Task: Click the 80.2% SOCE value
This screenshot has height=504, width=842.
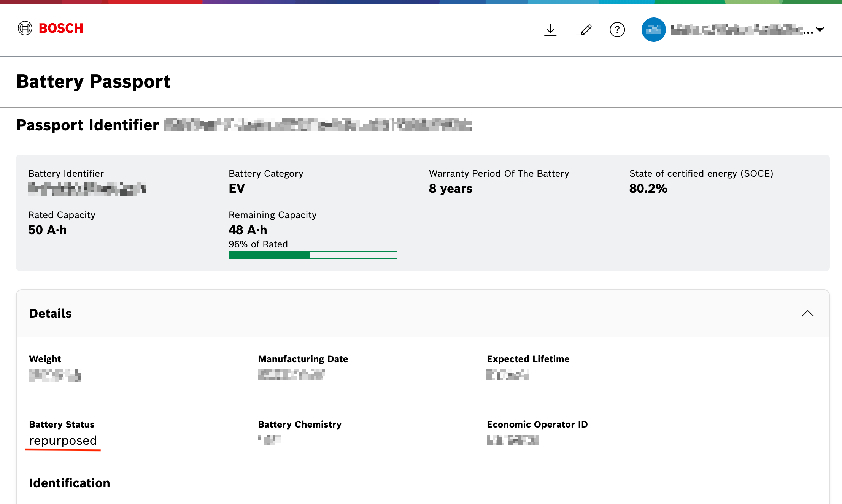Action: point(648,189)
